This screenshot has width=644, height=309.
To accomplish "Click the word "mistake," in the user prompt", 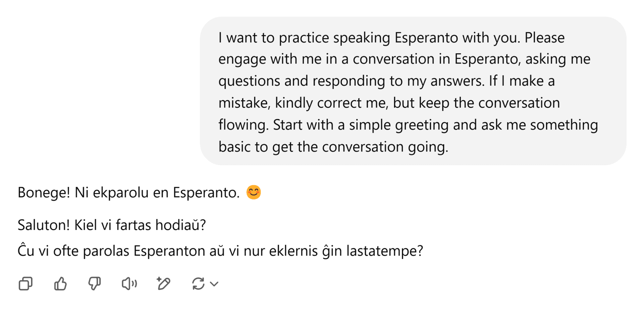I will (x=245, y=103).
